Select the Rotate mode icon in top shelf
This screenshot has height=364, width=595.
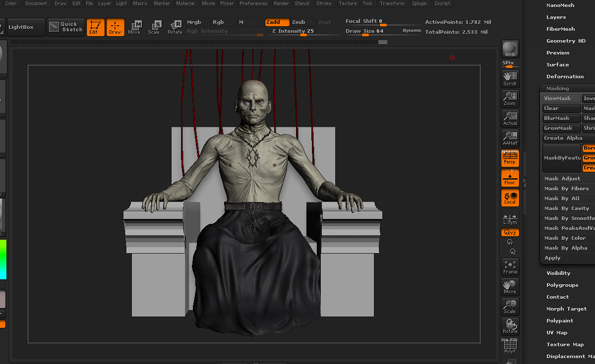coord(175,27)
